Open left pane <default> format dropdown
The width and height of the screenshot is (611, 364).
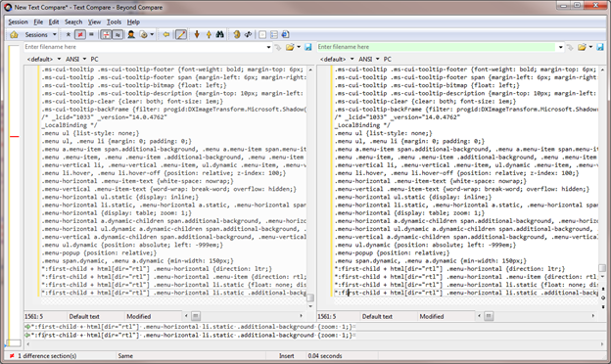[44, 59]
